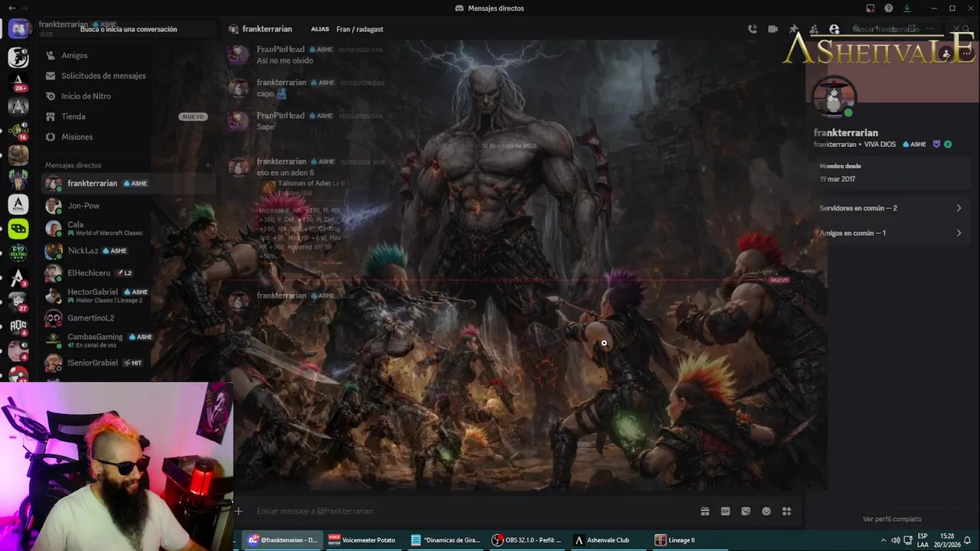Viewport: 980px width, 551px height.
Task: Open the lime green dice server icon
Action: 18,229
